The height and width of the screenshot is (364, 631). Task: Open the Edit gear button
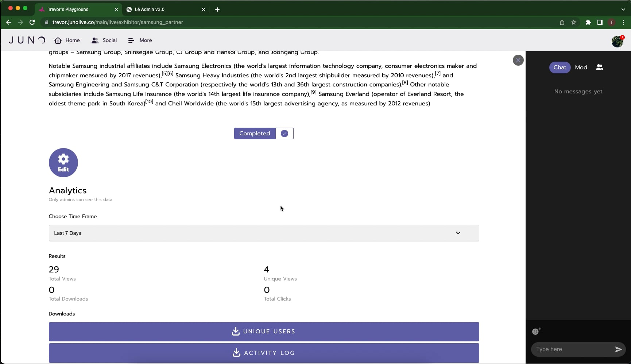click(x=63, y=163)
